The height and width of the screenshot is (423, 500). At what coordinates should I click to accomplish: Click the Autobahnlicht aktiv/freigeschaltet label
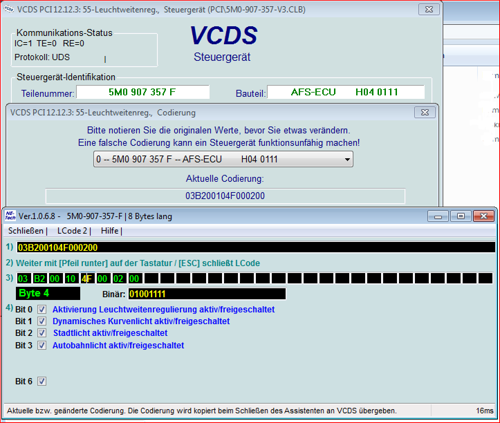(118, 345)
